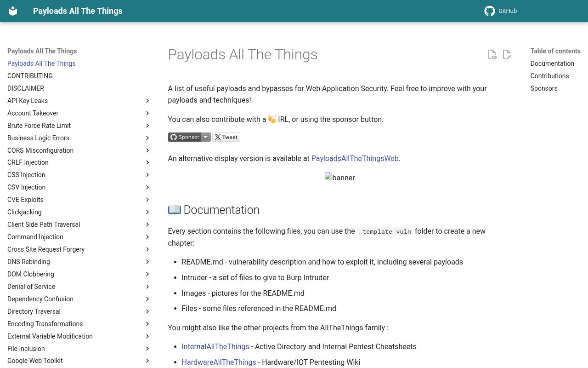Jump to Sponsors in table of contents
588x368 pixels.
(x=544, y=88)
